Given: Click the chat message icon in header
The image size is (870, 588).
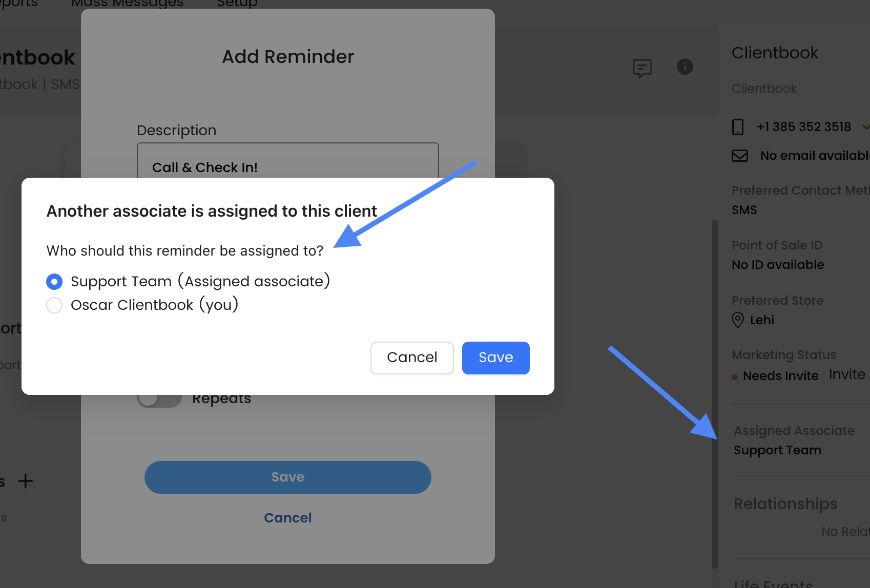Looking at the screenshot, I should pos(642,68).
